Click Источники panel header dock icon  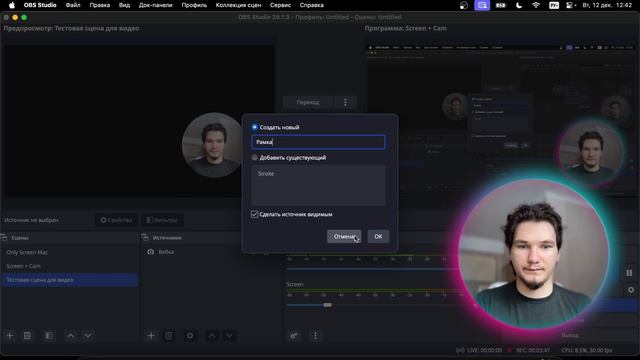(x=145, y=237)
